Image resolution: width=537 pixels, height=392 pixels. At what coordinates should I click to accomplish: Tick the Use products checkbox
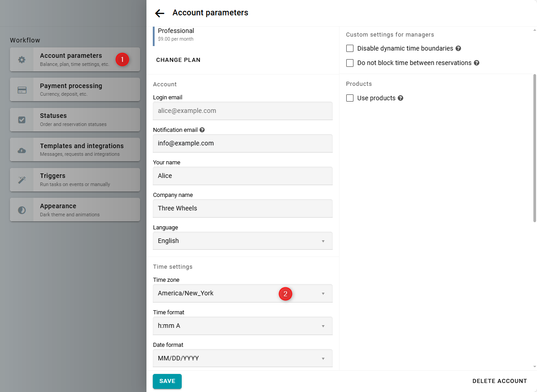click(350, 98)
